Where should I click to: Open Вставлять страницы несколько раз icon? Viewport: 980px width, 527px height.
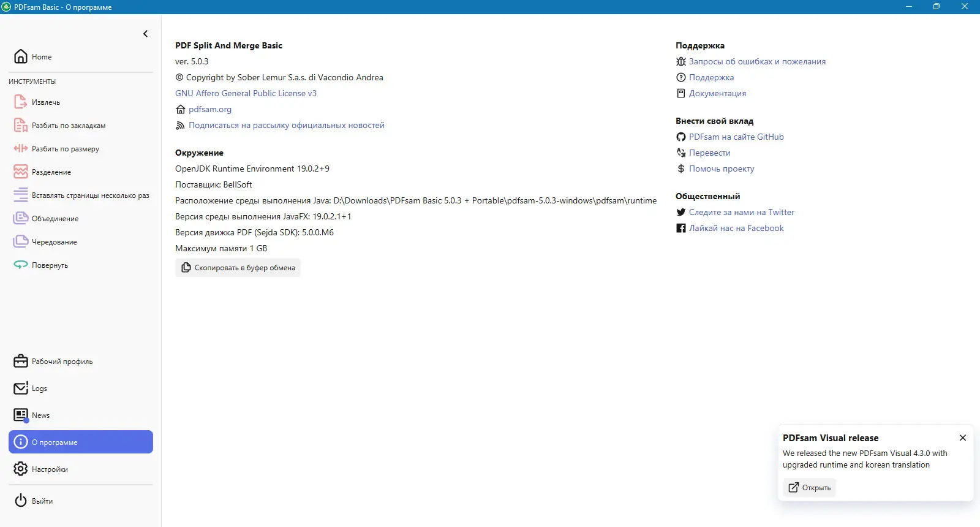tap(21, 195)
